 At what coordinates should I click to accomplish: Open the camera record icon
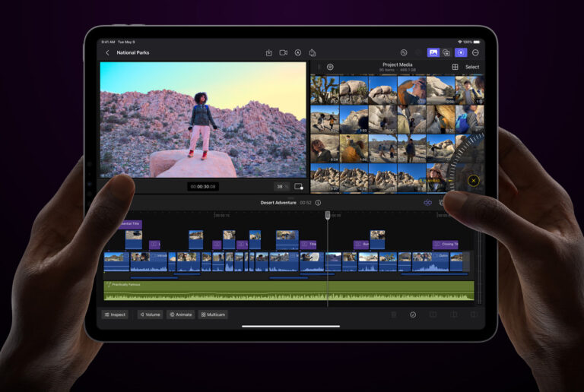283,52
